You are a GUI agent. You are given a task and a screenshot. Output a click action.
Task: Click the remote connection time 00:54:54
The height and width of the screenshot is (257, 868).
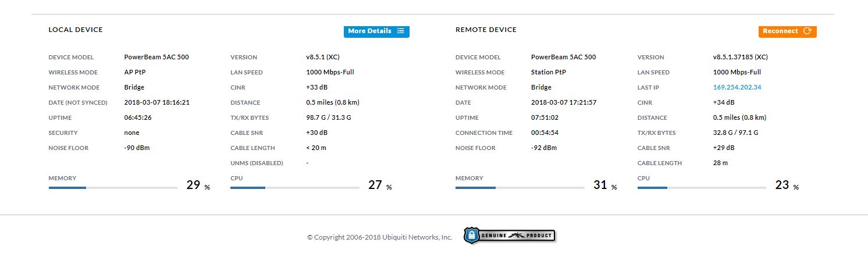[545, 133]
